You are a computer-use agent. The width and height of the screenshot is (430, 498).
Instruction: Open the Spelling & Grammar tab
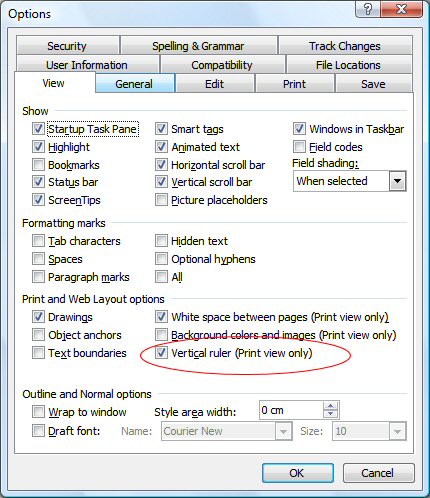click(198, 46)
